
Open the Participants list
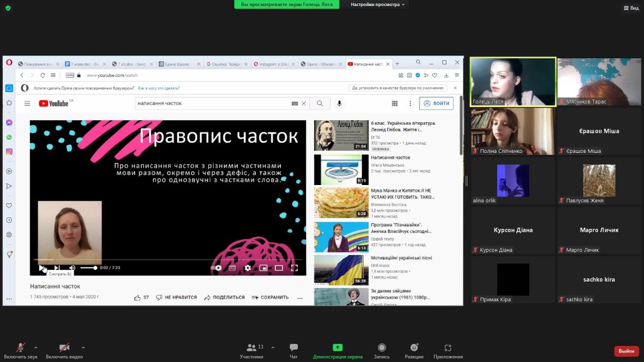(252, 350)
